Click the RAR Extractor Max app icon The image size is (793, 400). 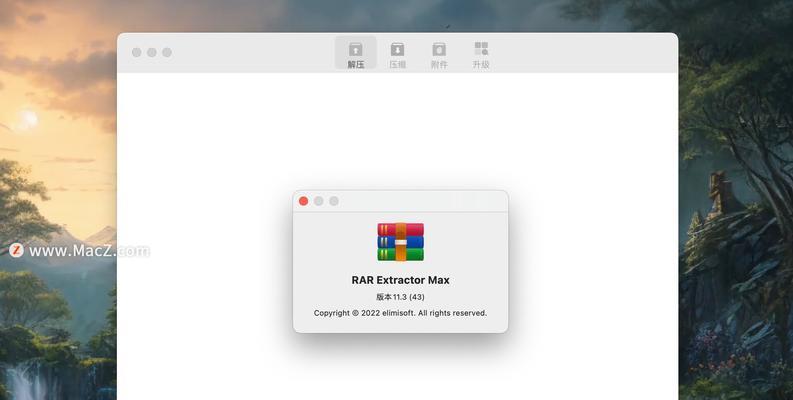(401, 242)
